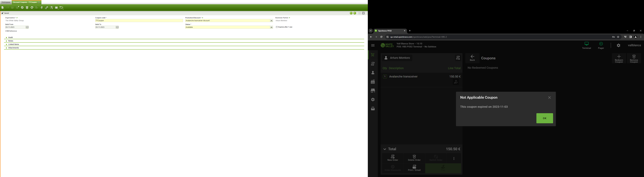Viewport: 644px width, 177px height.
Task: Click the undo changes circle-slash icon
Action: tap(22, 8)
